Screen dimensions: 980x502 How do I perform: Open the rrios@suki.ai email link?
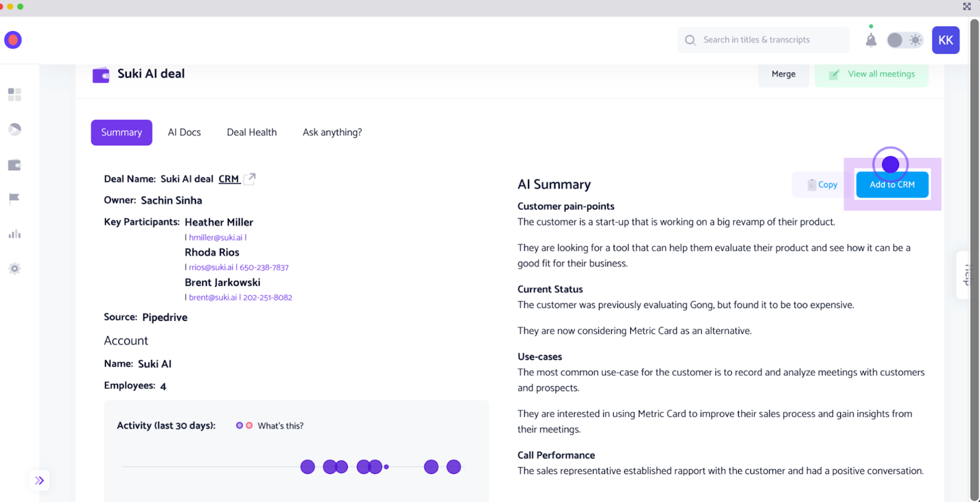click(211, 268)
